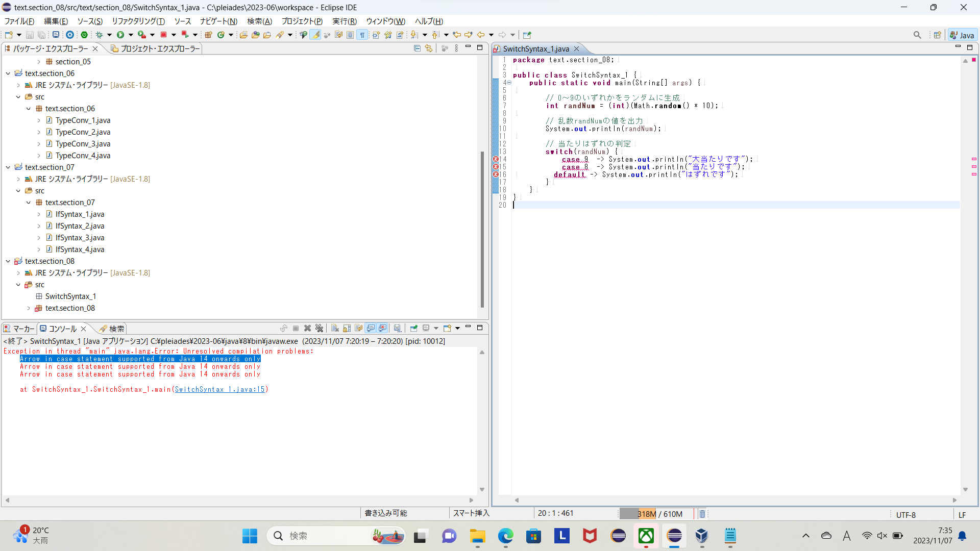The width and height of the screenshot is (980, 551).
Task: Open the 実行(R) menu
Action: click(345, 21)
